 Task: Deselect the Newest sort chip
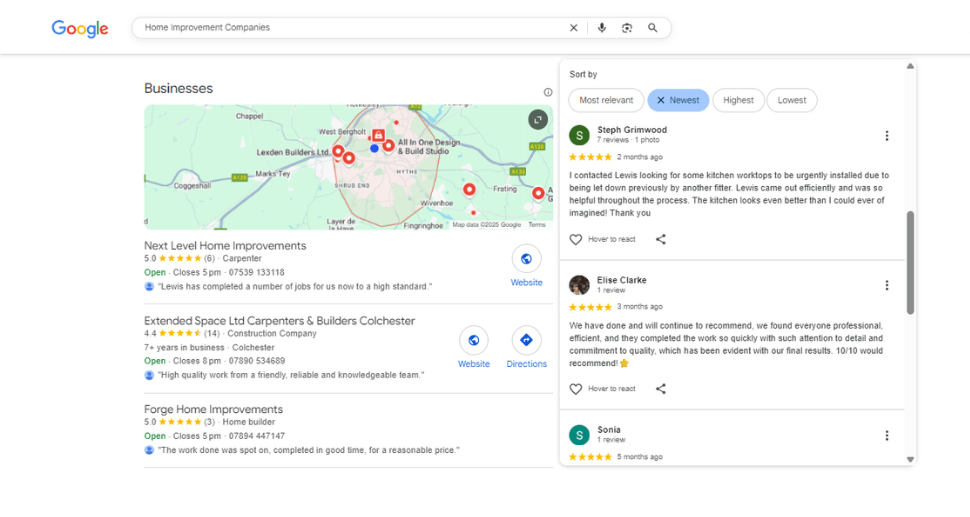click(678, 100)
